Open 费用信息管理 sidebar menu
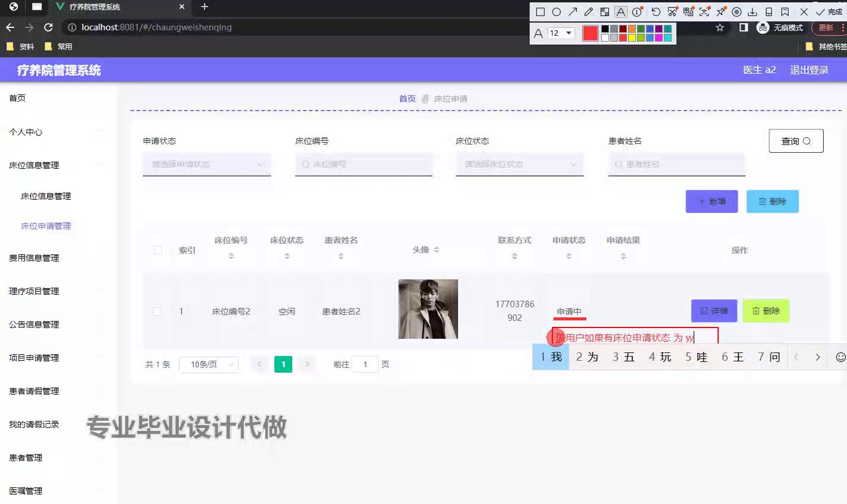The width and height of the screenshot is (847, 504). click(34, 258)
